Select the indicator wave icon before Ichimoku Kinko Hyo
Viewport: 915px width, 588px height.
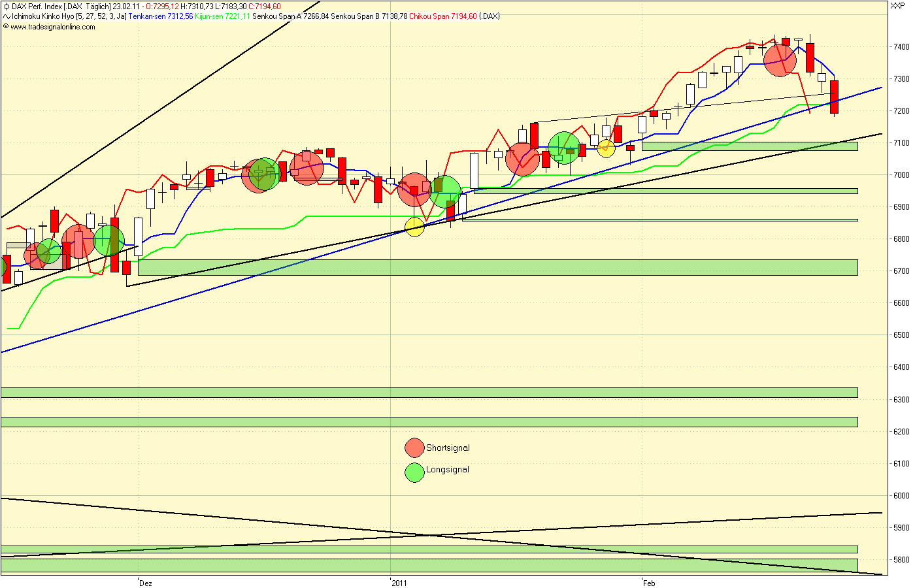click(5, 18)
